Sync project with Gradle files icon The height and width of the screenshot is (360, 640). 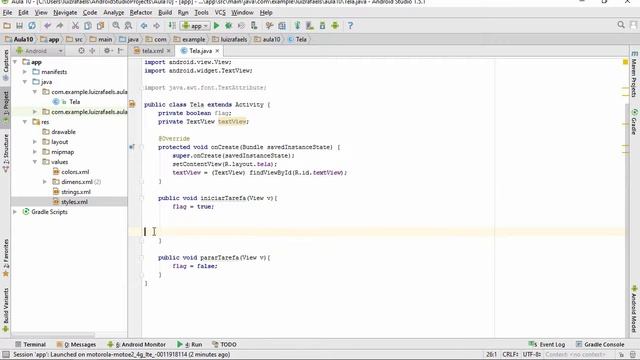tap(297, 26)
